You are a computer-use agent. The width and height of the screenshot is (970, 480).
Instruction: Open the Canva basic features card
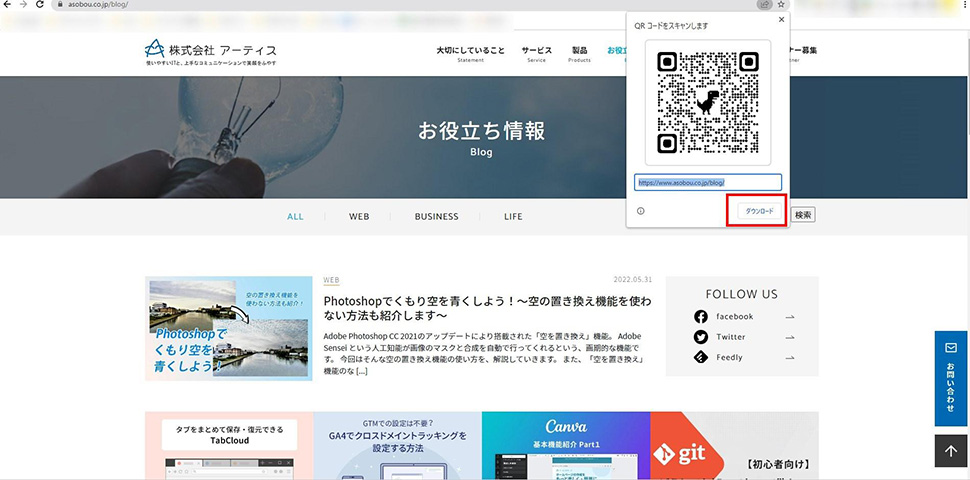pos(566,446)
